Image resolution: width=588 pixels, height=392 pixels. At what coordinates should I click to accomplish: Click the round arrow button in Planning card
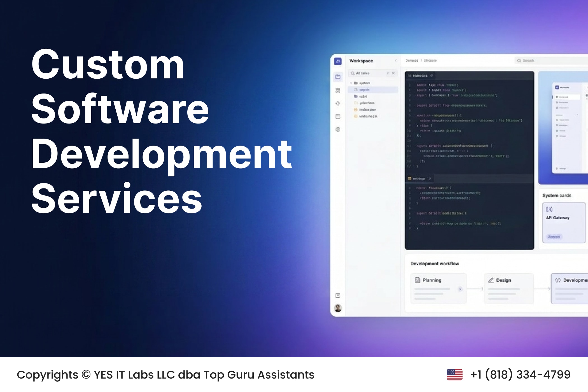(x=460, y=289)
